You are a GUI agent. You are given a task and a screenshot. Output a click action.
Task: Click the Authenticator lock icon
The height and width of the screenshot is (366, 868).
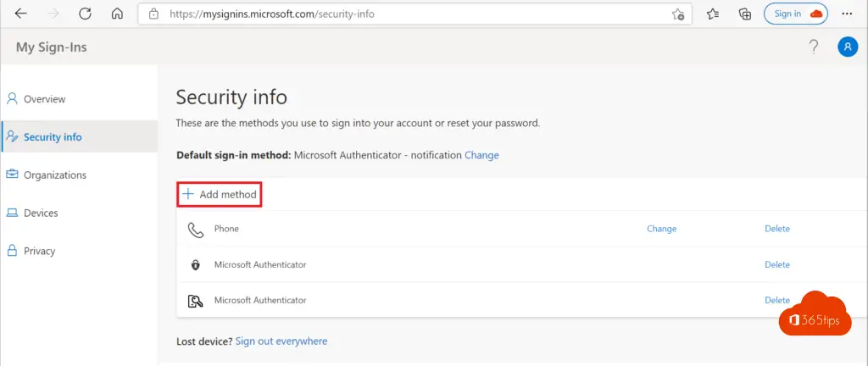click(x=195, y=265)
